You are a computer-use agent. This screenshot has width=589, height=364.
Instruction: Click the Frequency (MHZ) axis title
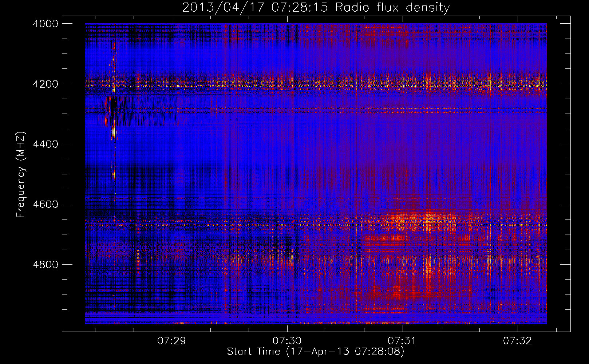[x=21, y=174]
